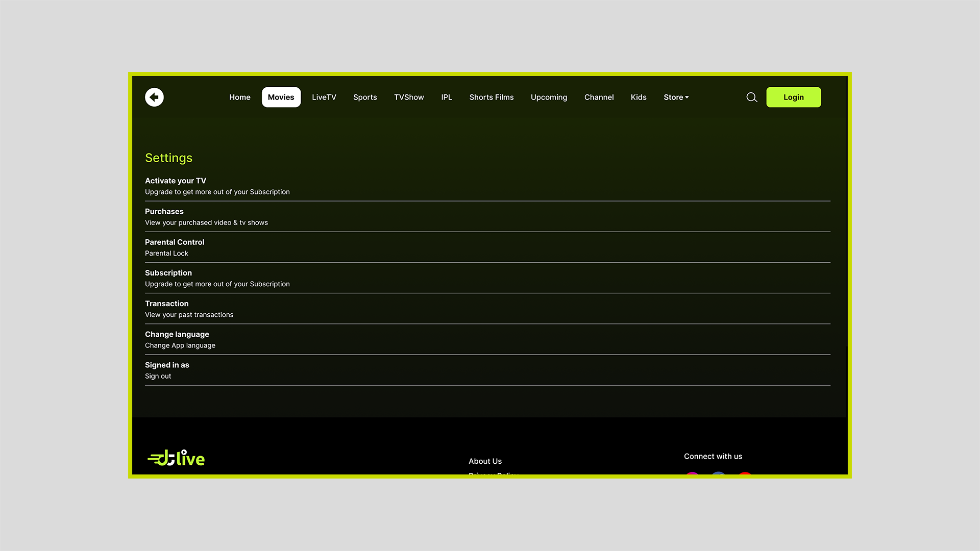Click the back arrow icon
The image size is (980, 551).
[x=154, y=97]
